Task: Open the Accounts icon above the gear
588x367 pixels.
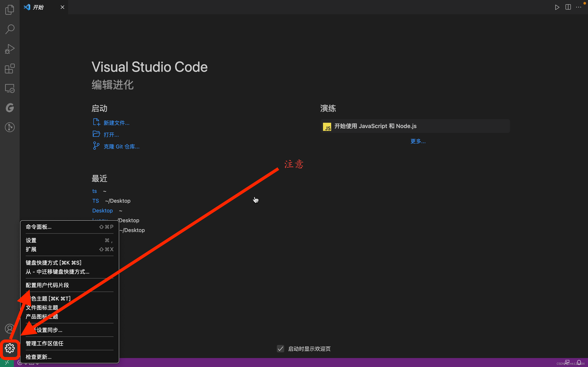Action: click(x=9, y=328)
